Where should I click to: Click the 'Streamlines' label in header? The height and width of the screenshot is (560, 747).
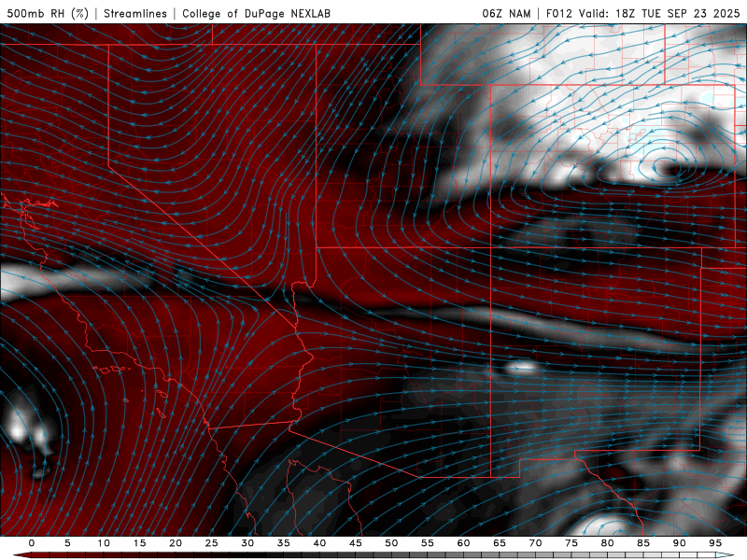(x=135, y=13)
